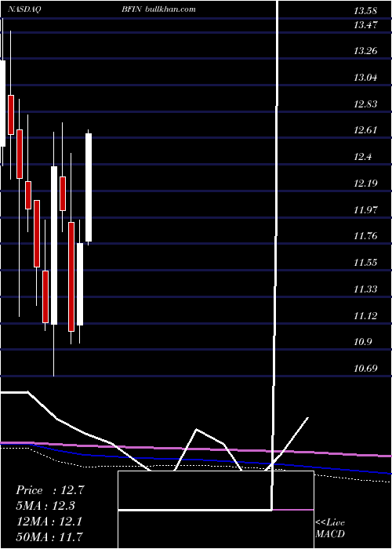Click the latest tall white candlestick body
Viewport: 392px width, 549px height.
pos(89,187)
